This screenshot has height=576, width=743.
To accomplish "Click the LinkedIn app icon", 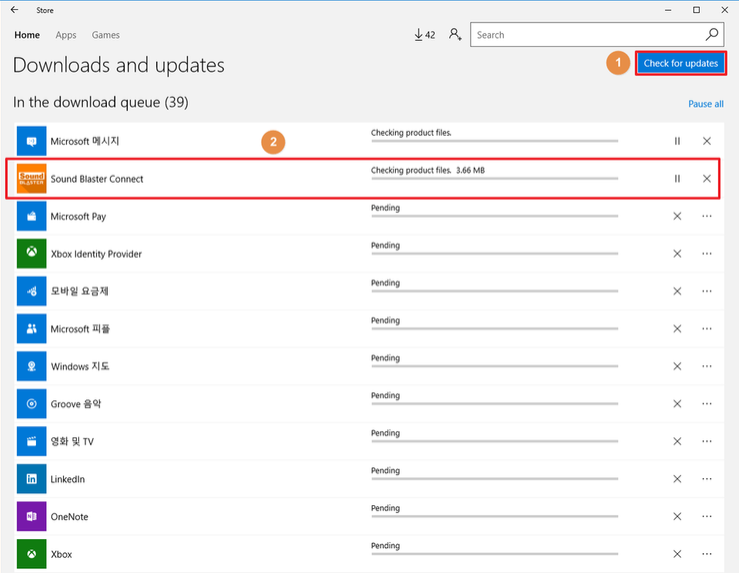I will point(31,479).
